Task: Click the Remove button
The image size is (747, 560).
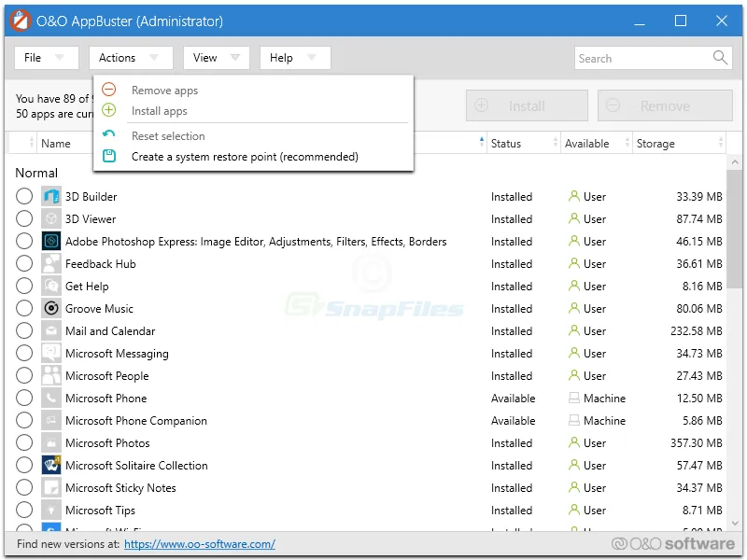Action: pyautogui.click(x=665, y=105)
